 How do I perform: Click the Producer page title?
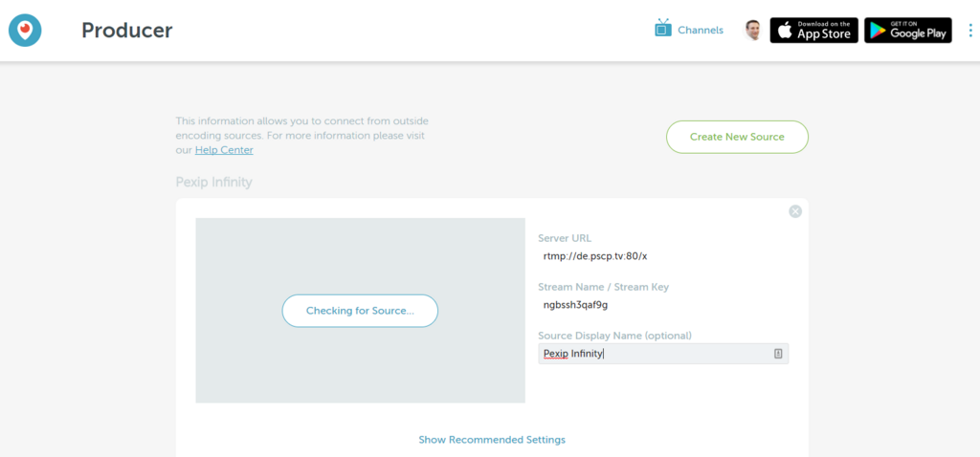point(127,30)
